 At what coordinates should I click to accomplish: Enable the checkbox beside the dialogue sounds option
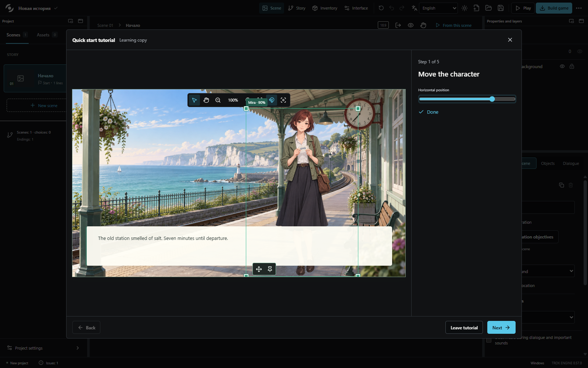(x=489, y=340)
